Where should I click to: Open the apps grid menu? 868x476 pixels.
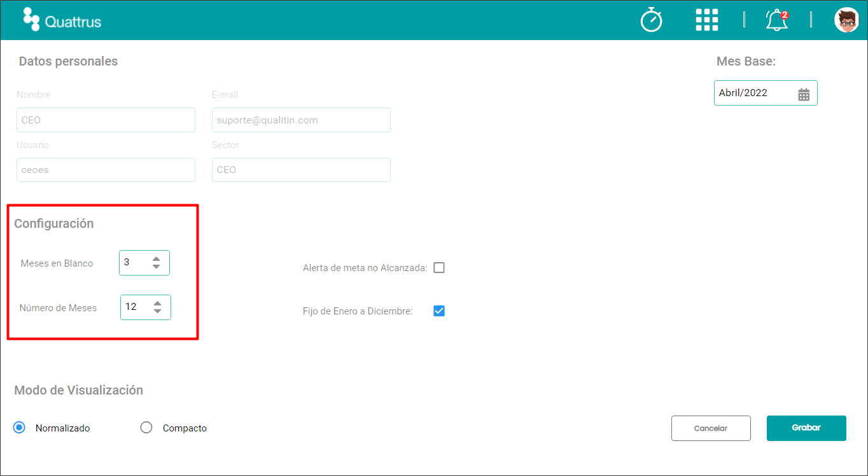[x=707, y=20]
